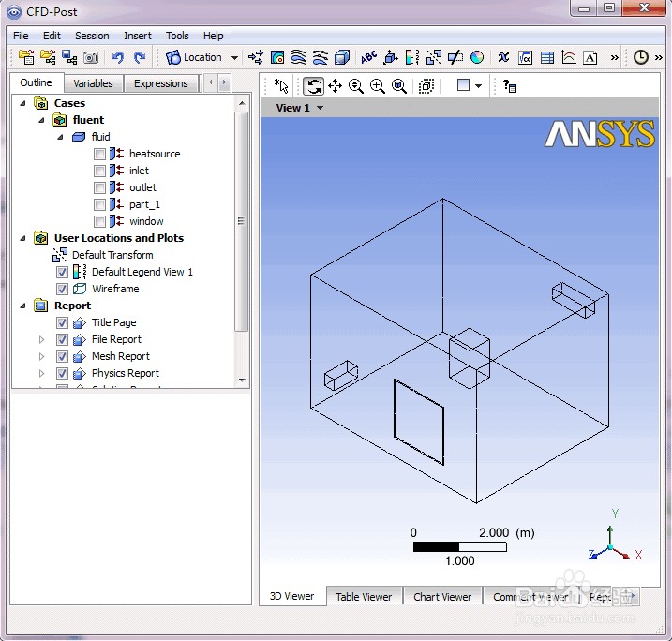Open the File menu

pyautogui.click(x=21, y=36)
